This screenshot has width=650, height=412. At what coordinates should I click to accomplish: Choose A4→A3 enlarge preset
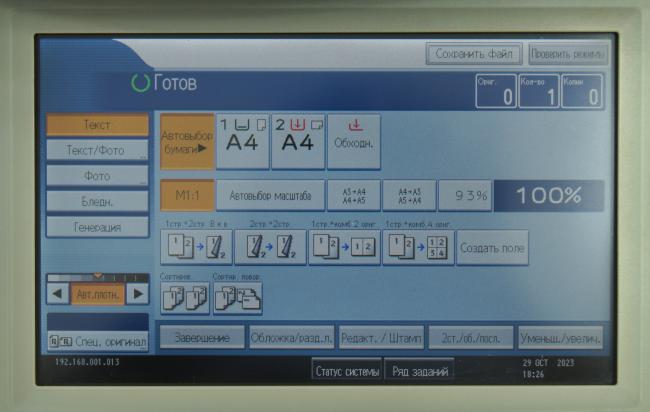point(409,195)
